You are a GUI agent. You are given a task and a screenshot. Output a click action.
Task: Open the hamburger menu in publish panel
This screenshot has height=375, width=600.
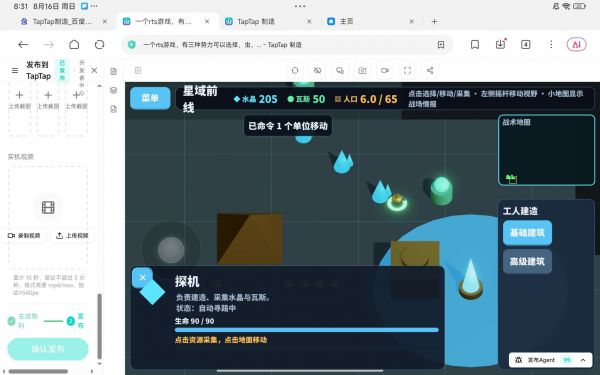point(15,70)
